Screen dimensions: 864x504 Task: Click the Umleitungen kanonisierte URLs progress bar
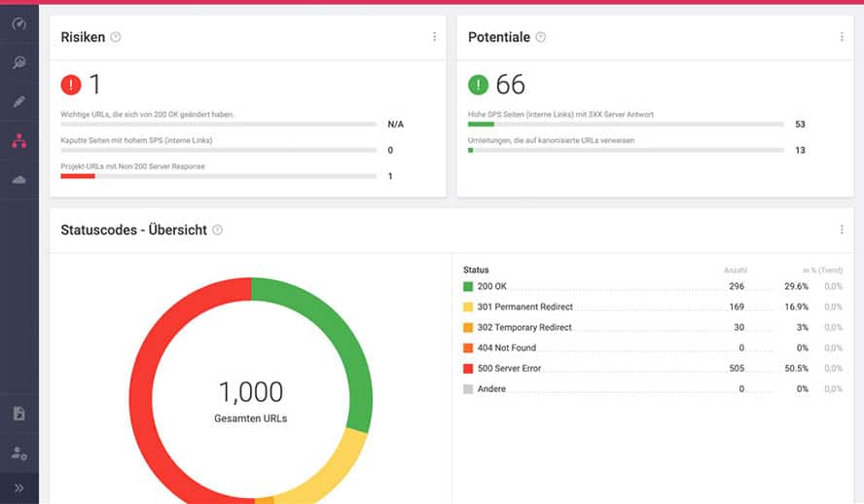tap(626, 151)
